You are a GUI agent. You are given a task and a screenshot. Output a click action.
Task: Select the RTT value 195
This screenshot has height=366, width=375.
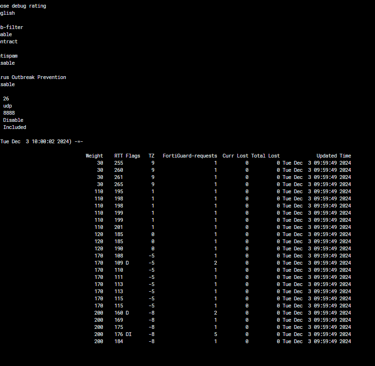coord(119,191)
